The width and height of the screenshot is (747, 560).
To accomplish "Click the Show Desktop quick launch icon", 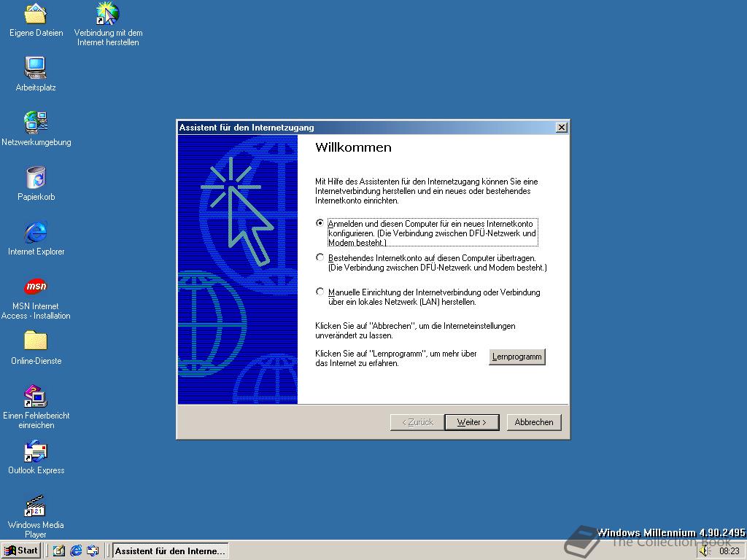I will click(x=58, y=551).
